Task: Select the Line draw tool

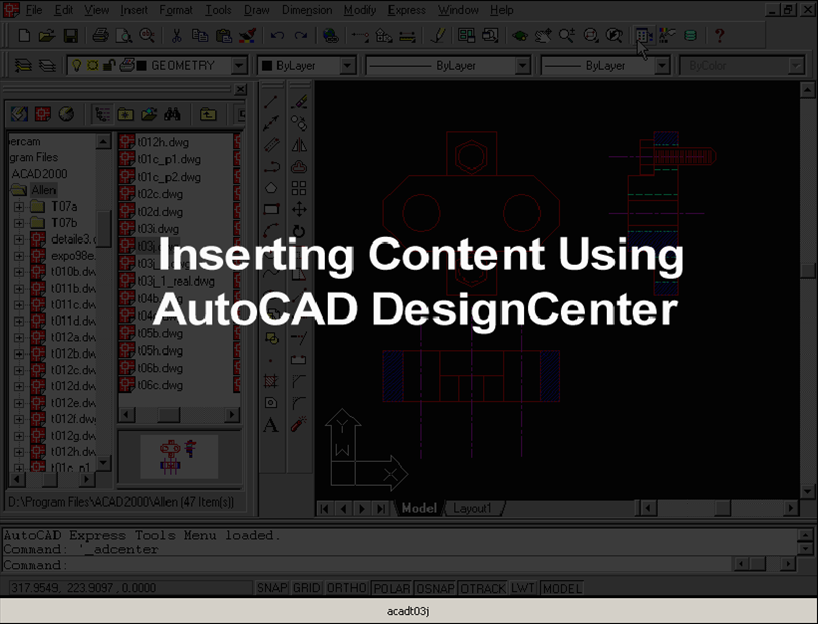Action: (271, 101)
